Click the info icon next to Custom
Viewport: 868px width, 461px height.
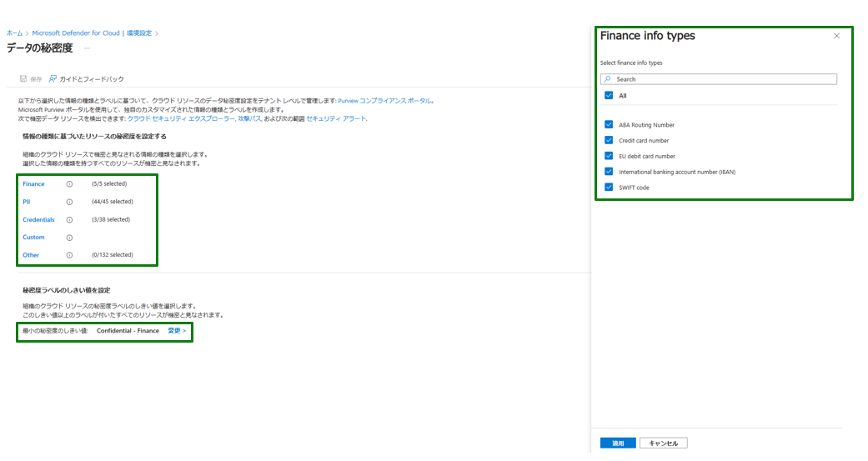pos(69,238)
